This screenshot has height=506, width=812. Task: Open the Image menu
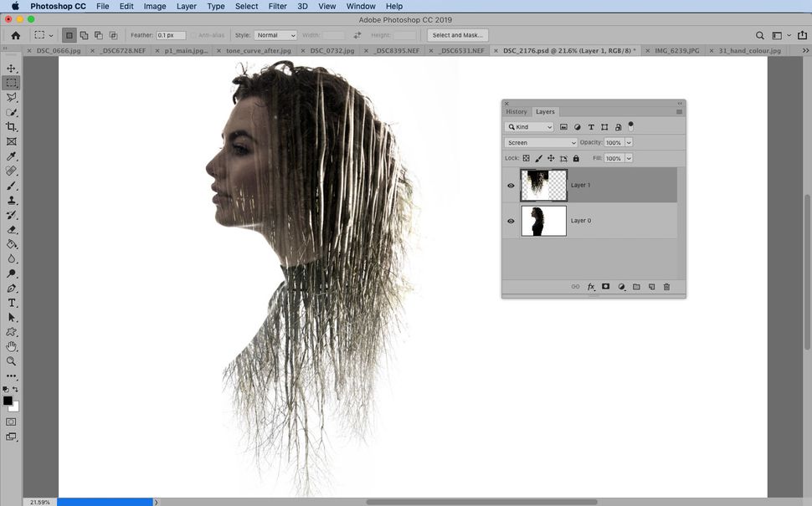154,6
